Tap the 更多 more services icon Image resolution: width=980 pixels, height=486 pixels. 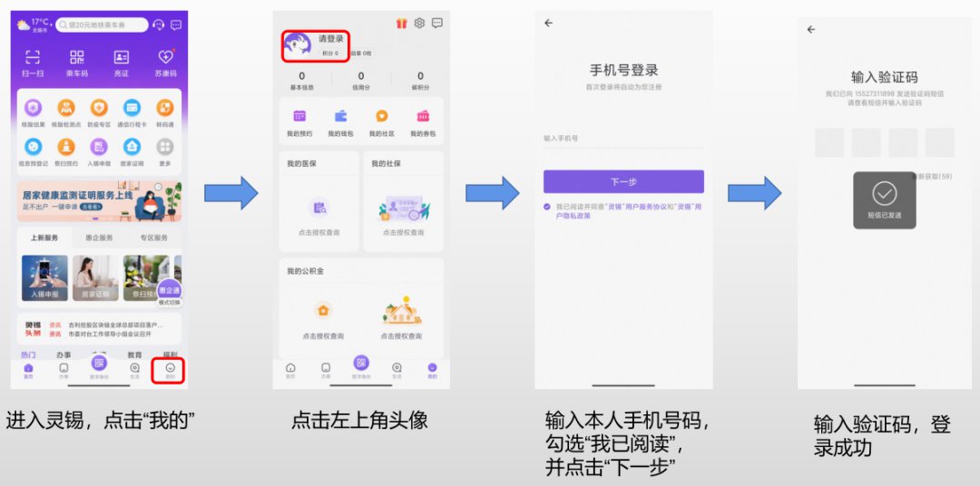click(x=165, y=147)
